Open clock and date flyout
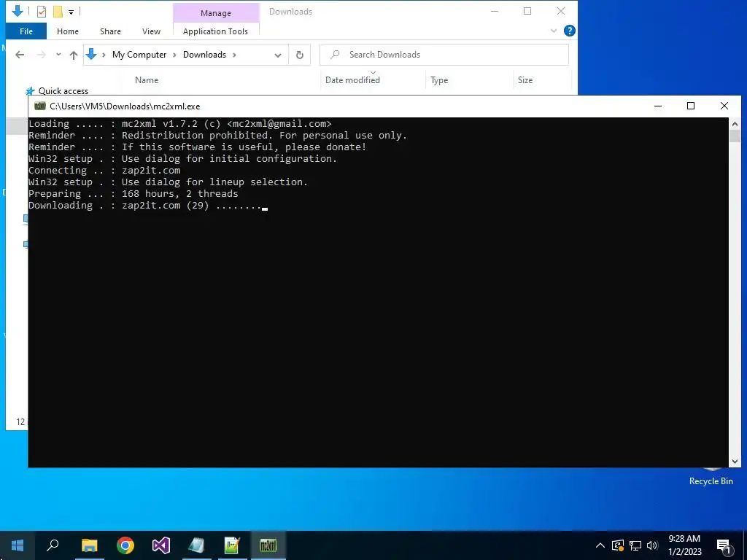Screen dimensions: 747x560 (684, 545)
